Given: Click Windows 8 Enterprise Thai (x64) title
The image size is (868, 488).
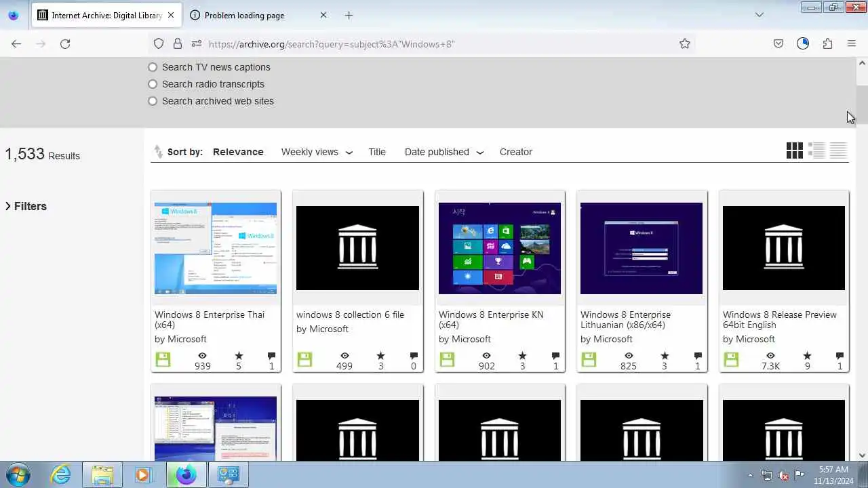Looking at the screenshot, I should [x=210, y=320].
